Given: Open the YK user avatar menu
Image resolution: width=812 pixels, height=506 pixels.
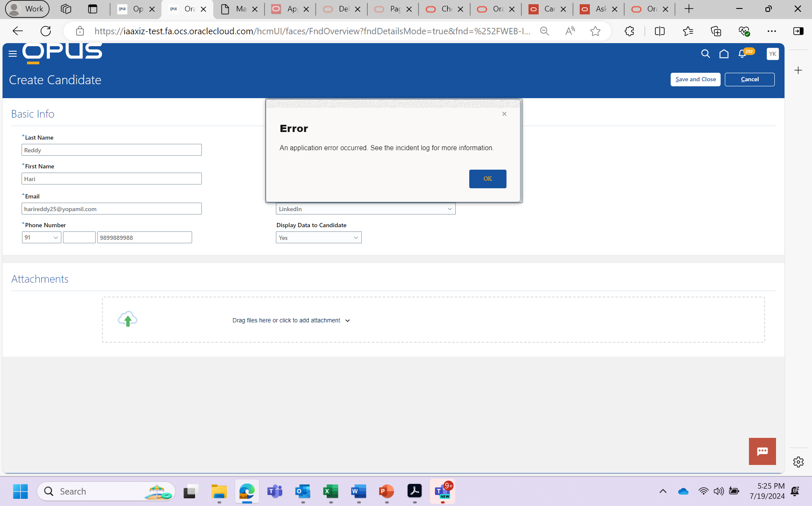Looking at the screenshot, I should pyautogui.click(x=773, y=54).
